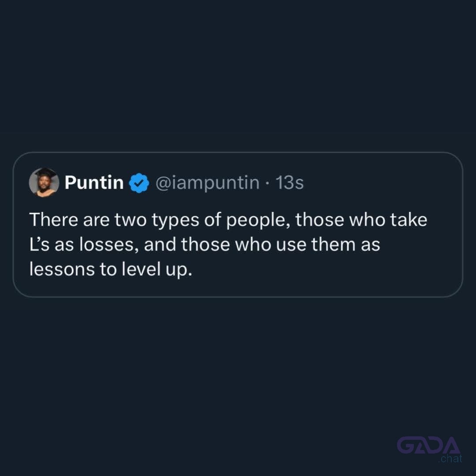Click the word "types" in the tweet

click(175, 221)
